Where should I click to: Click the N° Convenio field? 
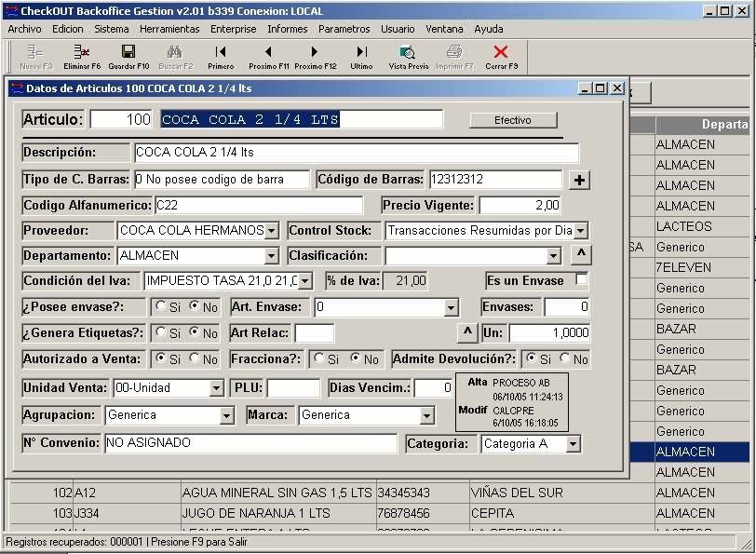(250, 442)
